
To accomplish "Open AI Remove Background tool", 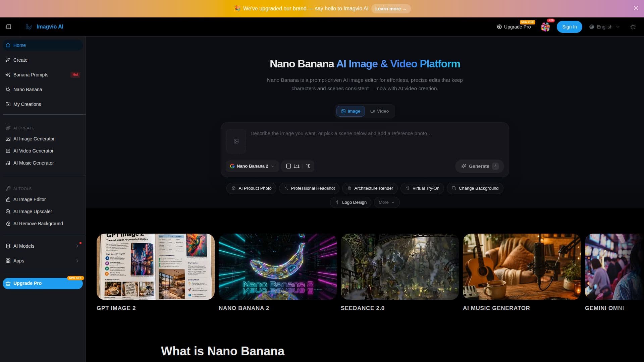I will click(x=43, y=224).
